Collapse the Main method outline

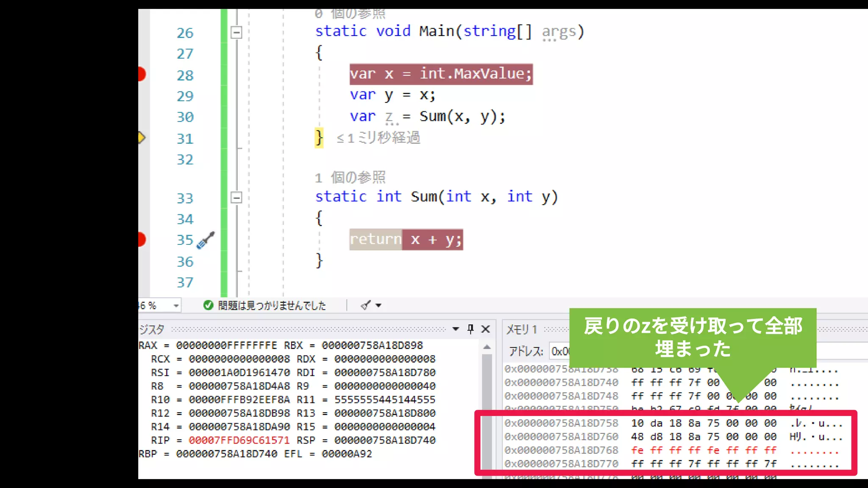(x=236, y=32)
